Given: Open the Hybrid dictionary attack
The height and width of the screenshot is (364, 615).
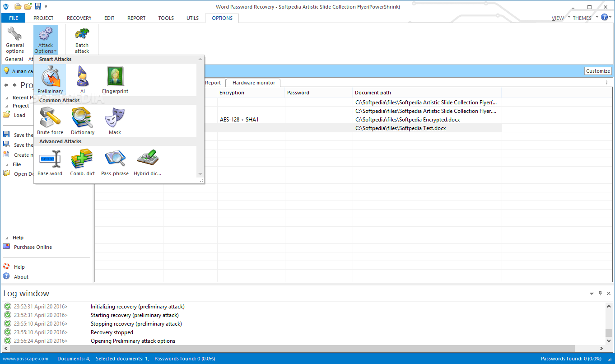Looking at the screenshot, I should 148,162.
